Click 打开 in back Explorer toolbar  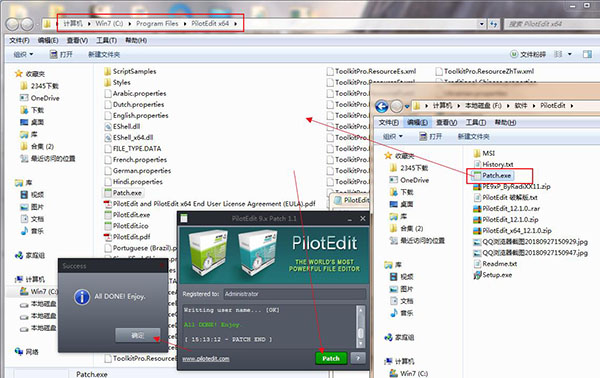(x=61, y=54)
